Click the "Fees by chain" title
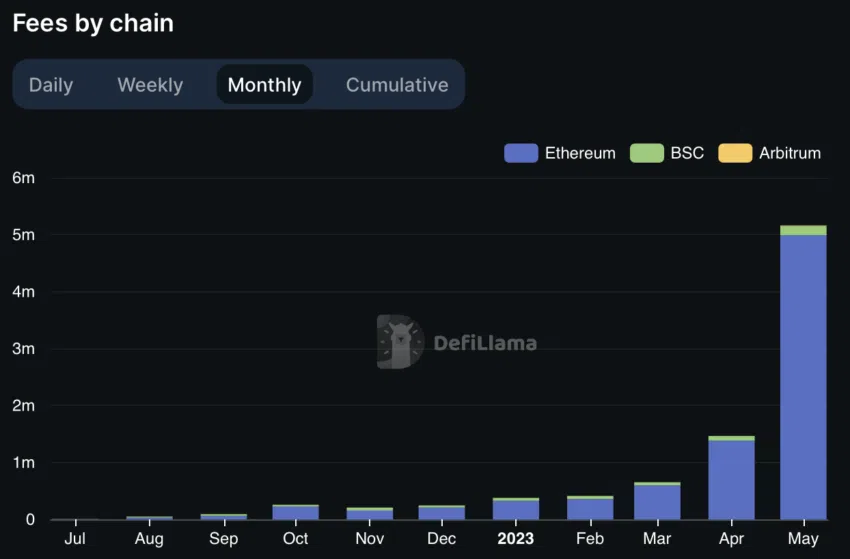The height and width of the screenshot is (559, 850). click(x=93, y=24)
